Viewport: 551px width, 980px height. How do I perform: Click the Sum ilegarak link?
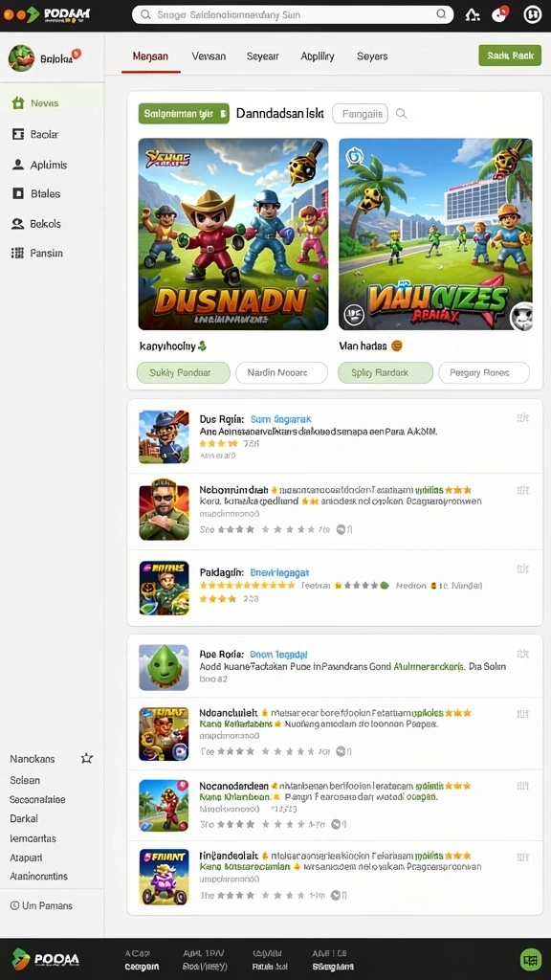[x=280, y=419]
